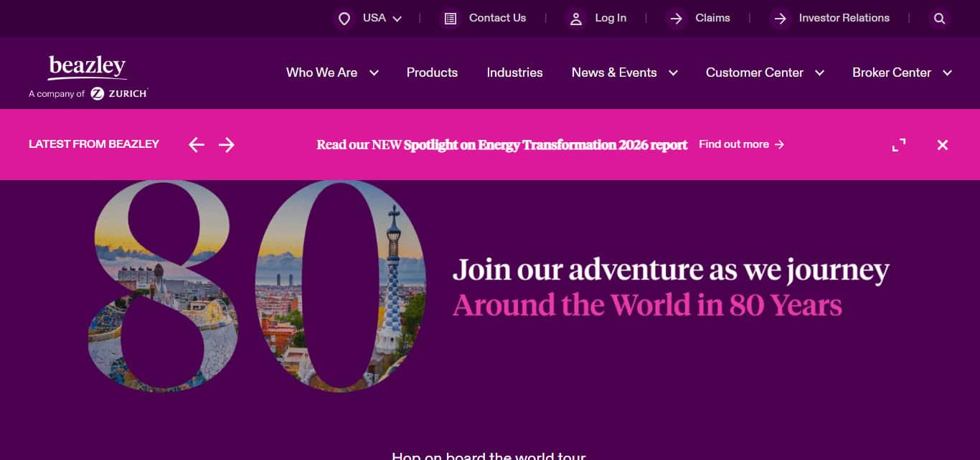Select Who We Are in navigation
Screen dimensions: 980x460
pos(321,72)
